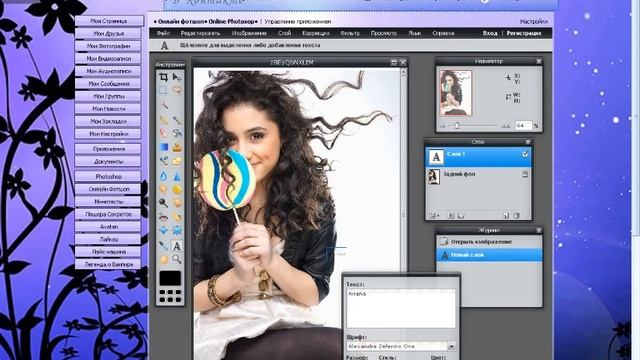Select the Lasso tool
640x360 pixels.
click(177, 90)
